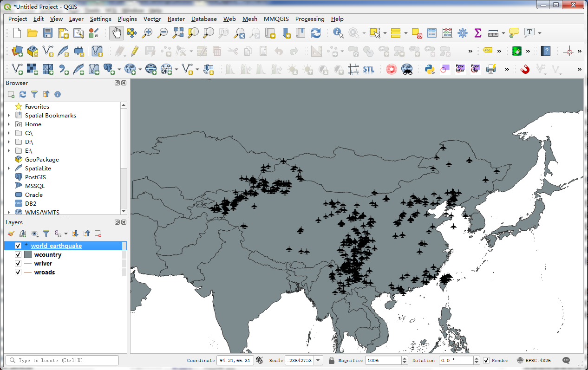Uncheck the wcountry layer checkbox
Screen dimensions: 588x370
coord(18,254)
